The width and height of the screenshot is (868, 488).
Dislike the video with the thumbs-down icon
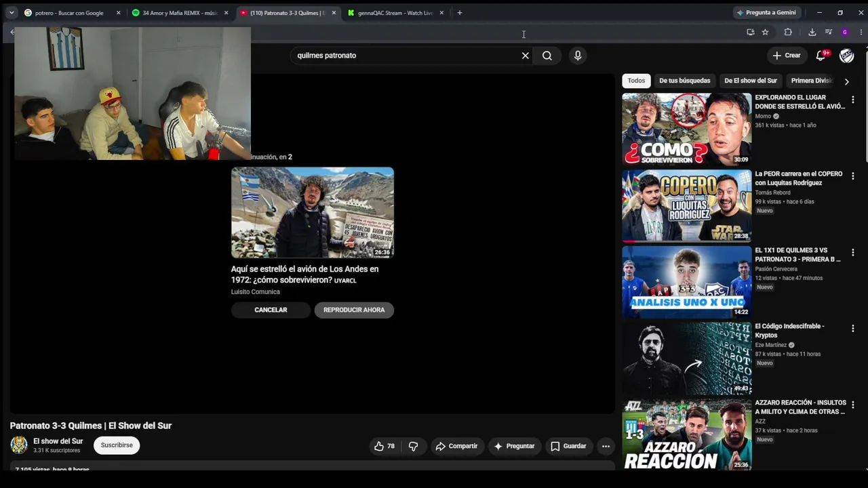413,446
